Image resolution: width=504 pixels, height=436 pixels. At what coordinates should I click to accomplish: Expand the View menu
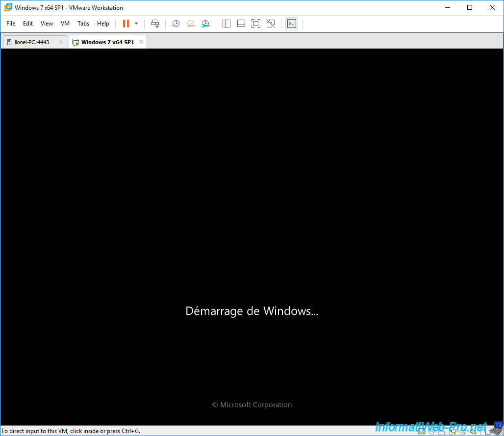[x=47, y=24]
